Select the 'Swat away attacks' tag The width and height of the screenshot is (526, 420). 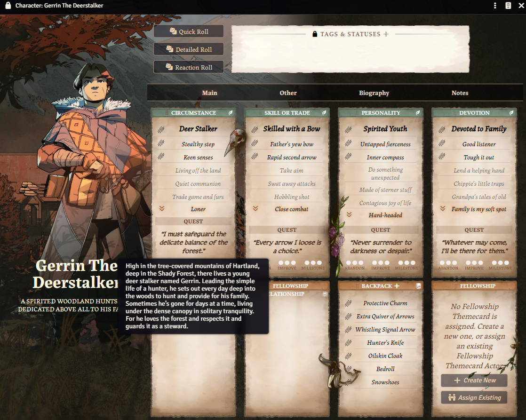pos(292,183)
